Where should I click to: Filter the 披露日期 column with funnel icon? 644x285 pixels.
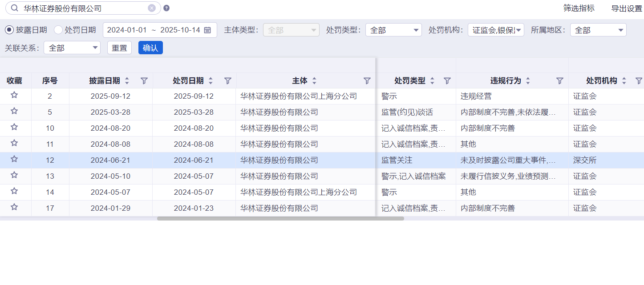click(x=144, y=81)
